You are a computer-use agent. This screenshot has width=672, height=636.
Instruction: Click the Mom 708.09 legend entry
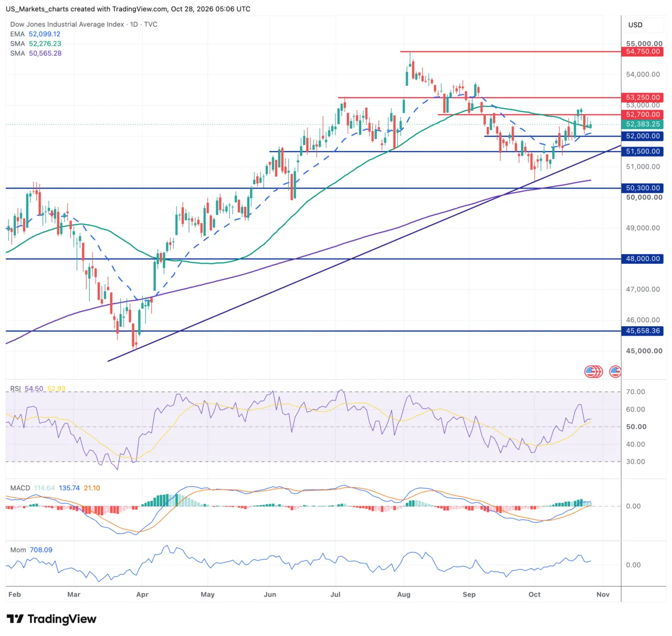pyautogui.click(x=31, y=550)
